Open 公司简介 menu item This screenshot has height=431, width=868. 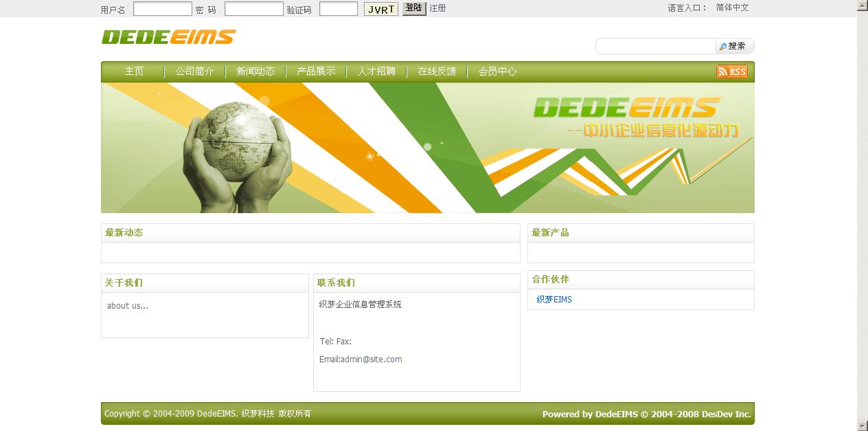coord(194,71)
